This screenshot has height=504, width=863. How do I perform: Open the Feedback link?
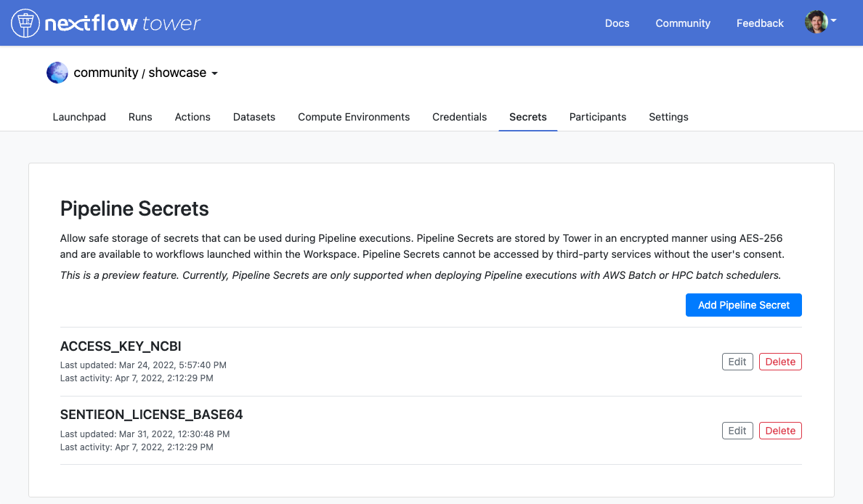tap(760, 23)
